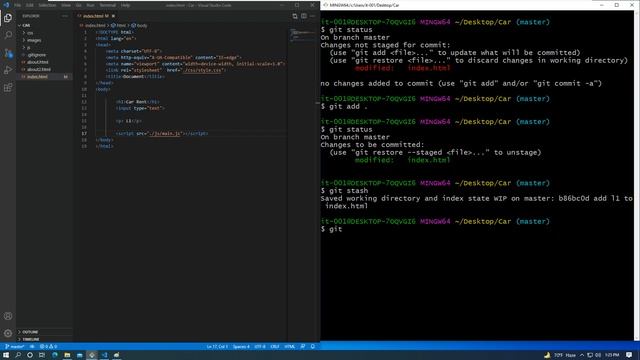Image resolution: width=640 pixels, height=360 pixels.
Task: Click the Split Editor Right icon
Action: pyautogui.click(x=304, y=16)
